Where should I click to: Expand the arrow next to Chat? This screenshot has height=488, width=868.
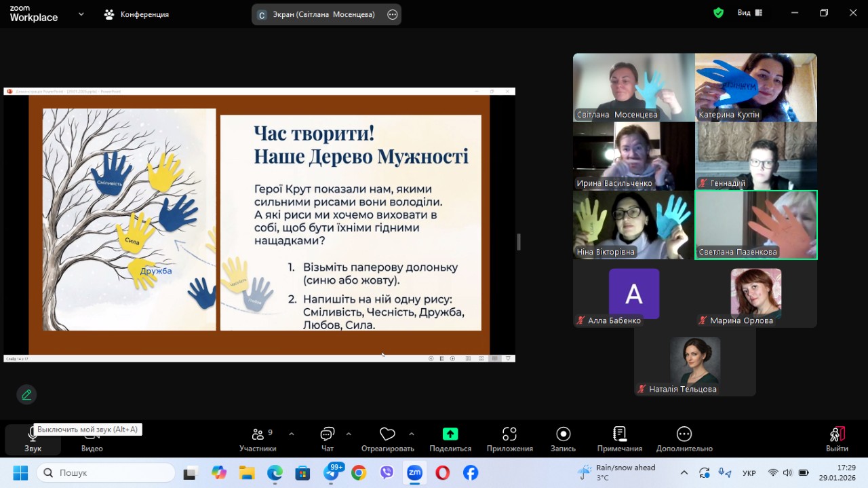tap(349, 434)
